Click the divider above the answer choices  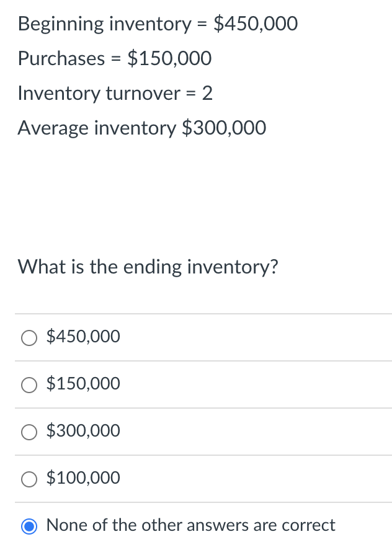(x=196, y=313)
